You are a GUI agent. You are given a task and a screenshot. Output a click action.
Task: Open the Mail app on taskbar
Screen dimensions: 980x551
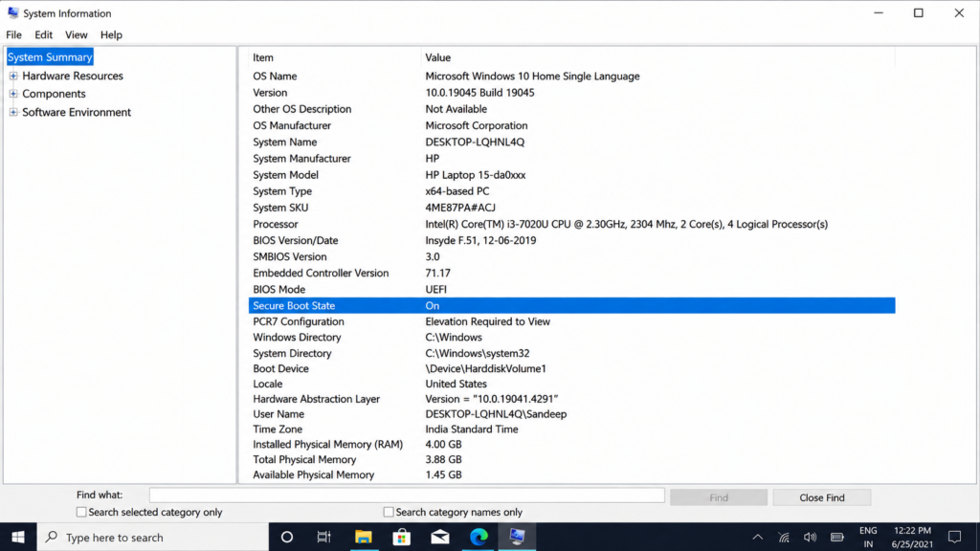pos(440,537)
